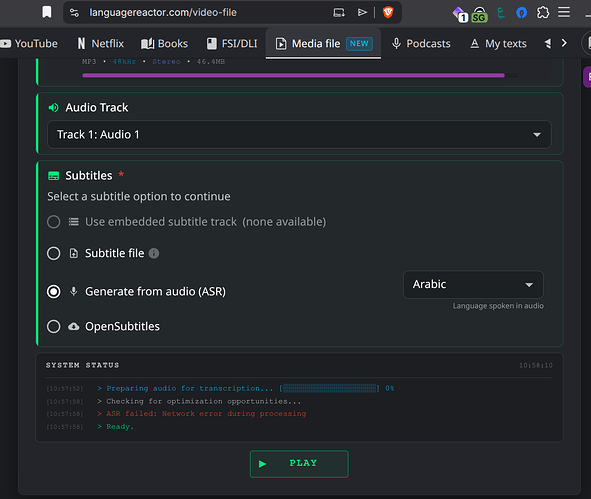This screenshot has width=591, height=499.
Task: Click the browser bookmark icon
Action: point(47,12)
